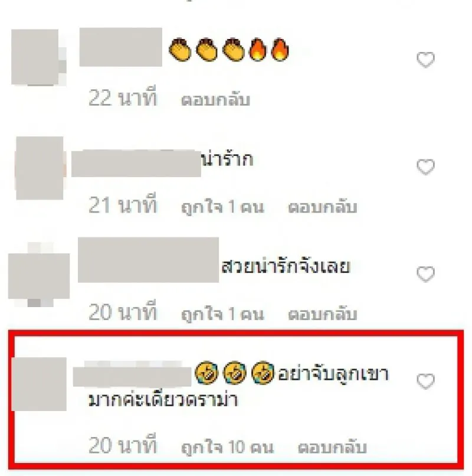Open username before the laughing emojis
Image resolution: width=472 pixels, height=476 pixels.
pos(132,374)
